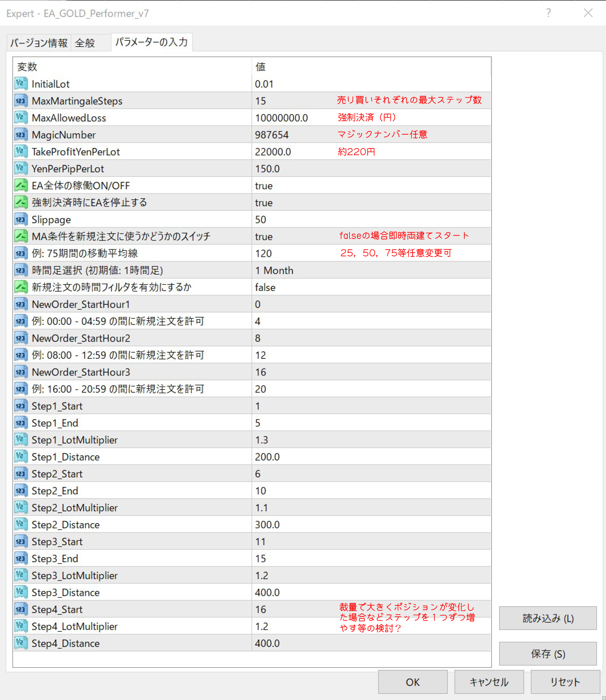Toggle 新規注文の時間フィルタ false value

(265, 288)
